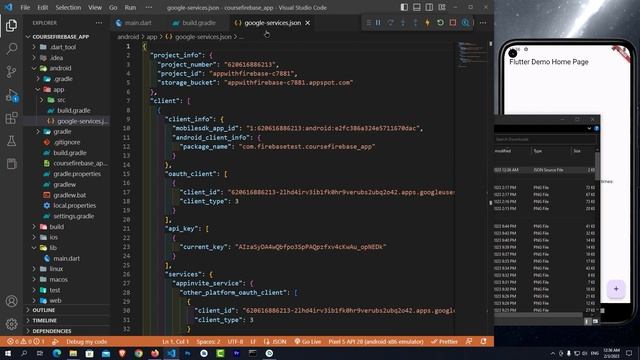Toggle primary side bar layout icon
Screen dimensions: 640x360
(x=404, y=7)
